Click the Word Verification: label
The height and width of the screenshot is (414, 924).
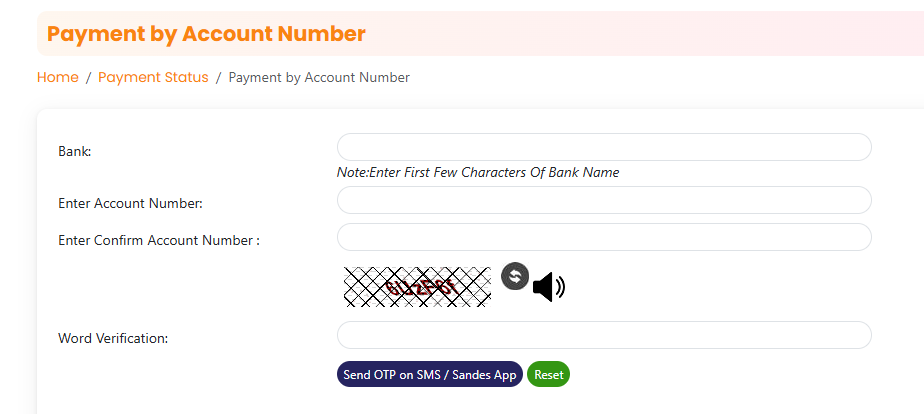click(x=113, y=338)
